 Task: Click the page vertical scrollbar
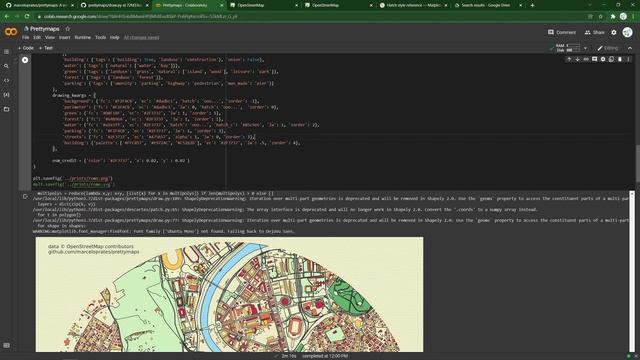[637, 163]
